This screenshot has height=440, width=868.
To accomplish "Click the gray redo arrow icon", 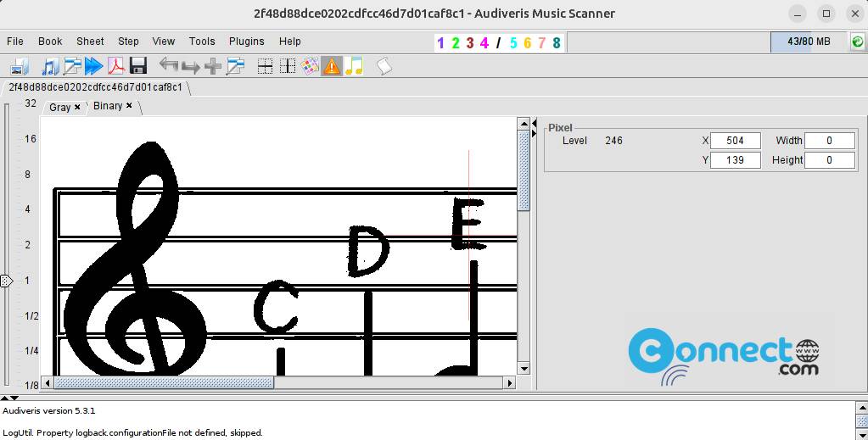I will (190, 66).
